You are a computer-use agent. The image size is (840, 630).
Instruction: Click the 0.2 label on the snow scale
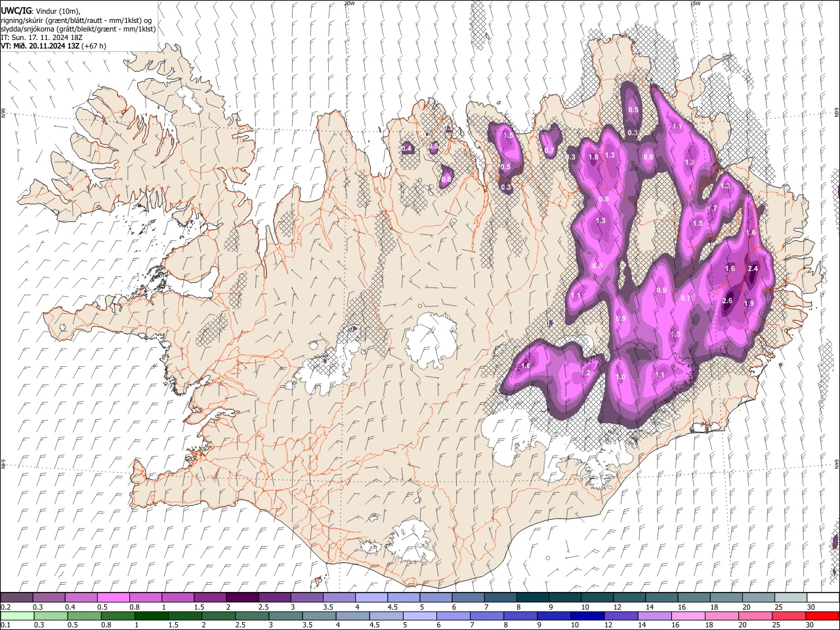(x=5, y=607)
